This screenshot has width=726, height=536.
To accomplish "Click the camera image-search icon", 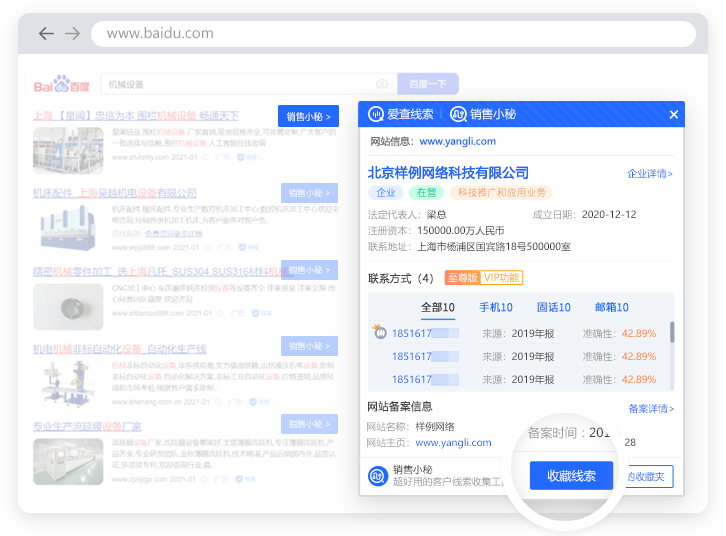I will [x=382, y=84].
